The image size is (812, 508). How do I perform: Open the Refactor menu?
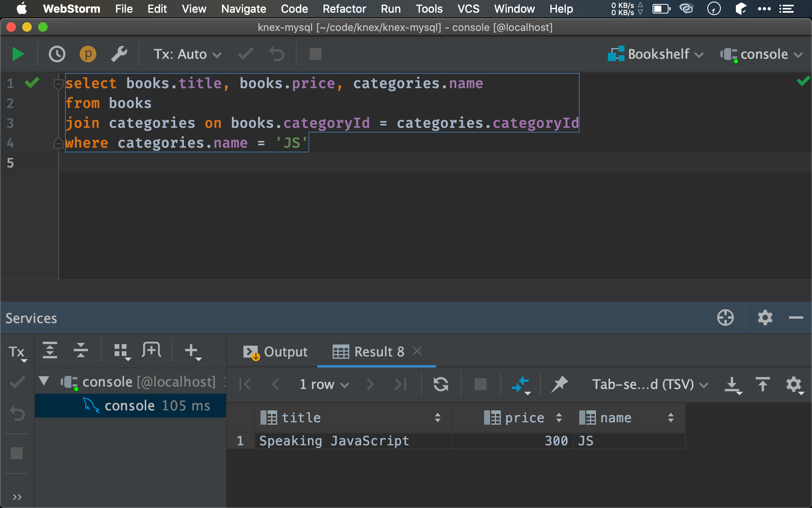(344, 9)
